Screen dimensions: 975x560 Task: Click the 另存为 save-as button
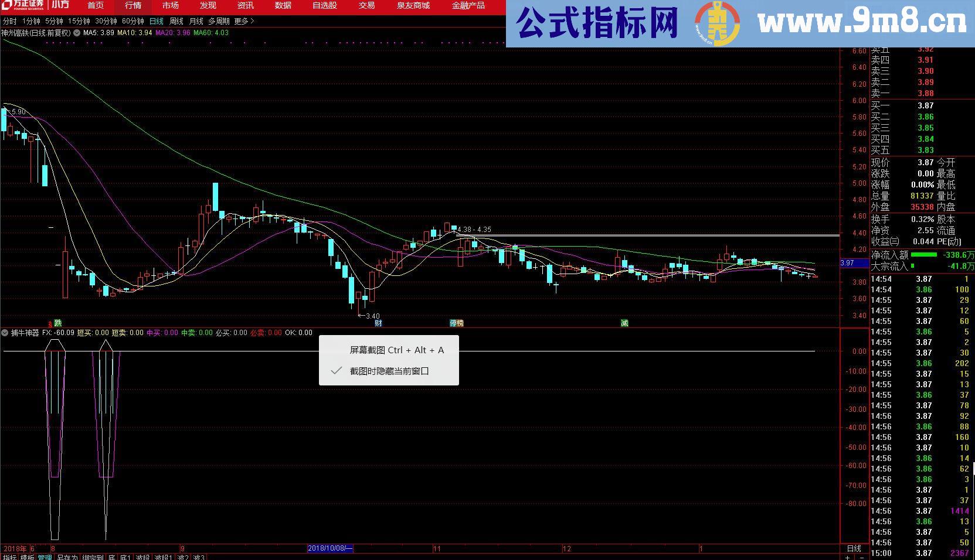tap(67, 557)
